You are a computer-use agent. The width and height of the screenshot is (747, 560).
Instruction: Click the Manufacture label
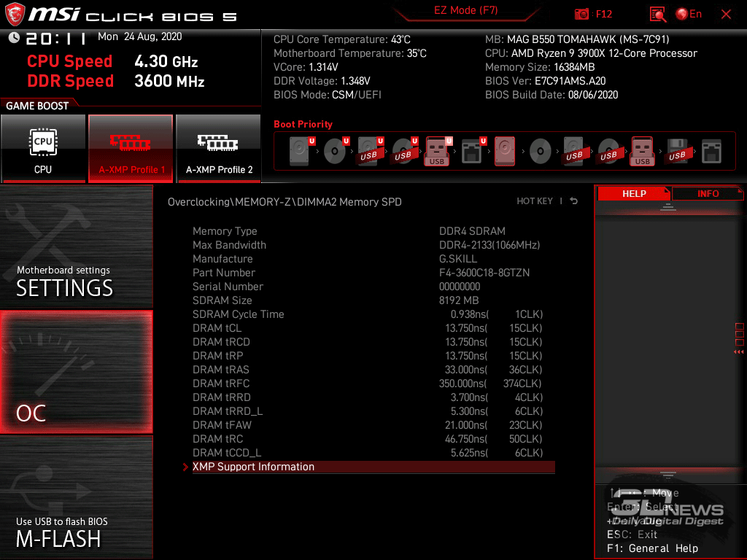tap(222, 259)
